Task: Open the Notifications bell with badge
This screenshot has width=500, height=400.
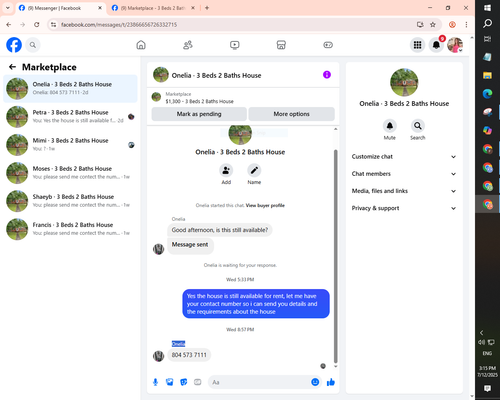Action: pos(436,45)
